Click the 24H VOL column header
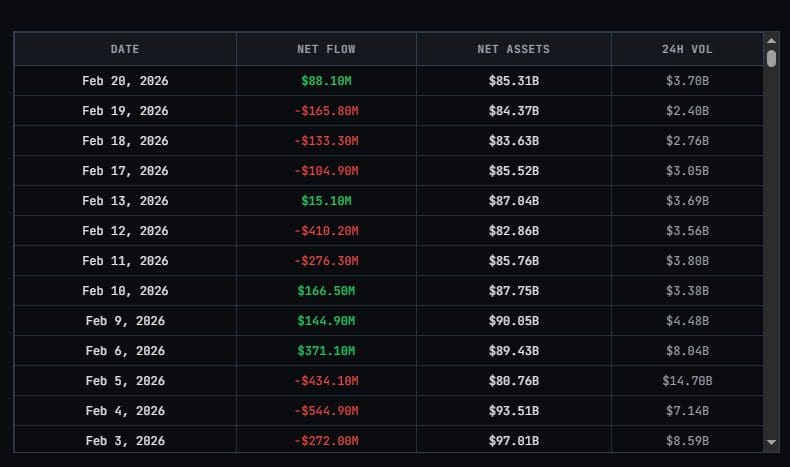790x467 pixels. 687,49
